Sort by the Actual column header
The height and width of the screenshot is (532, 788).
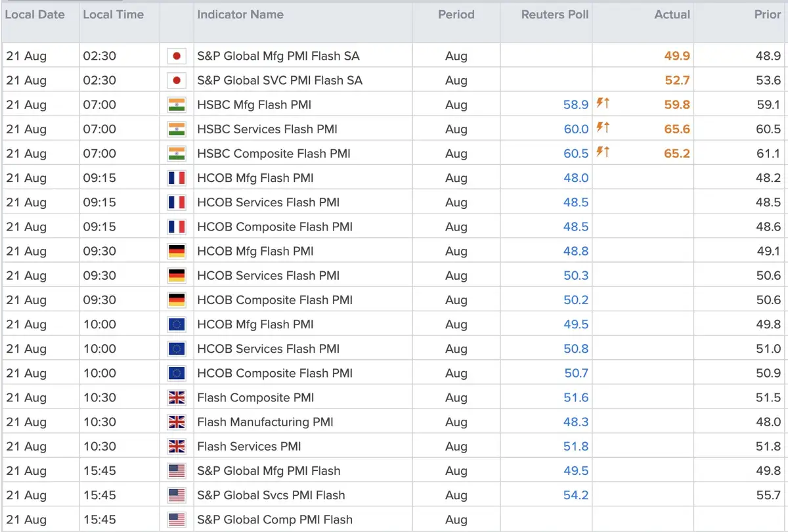[x=672, y=14]
